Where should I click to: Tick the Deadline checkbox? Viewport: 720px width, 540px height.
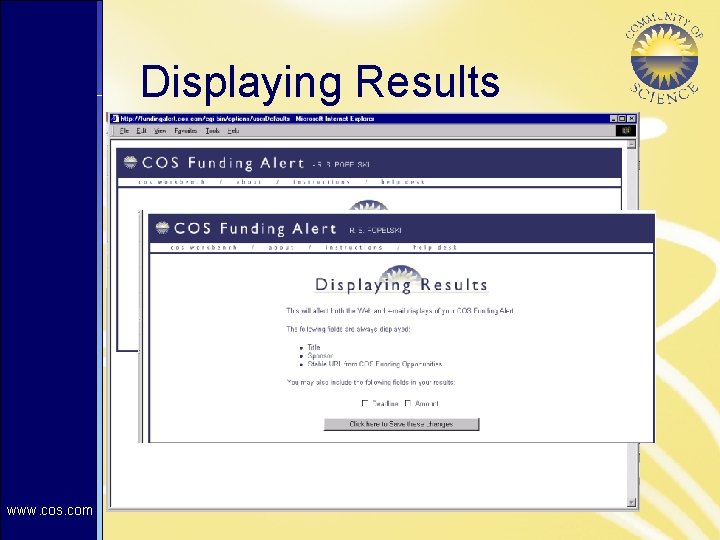click(365, 403)
